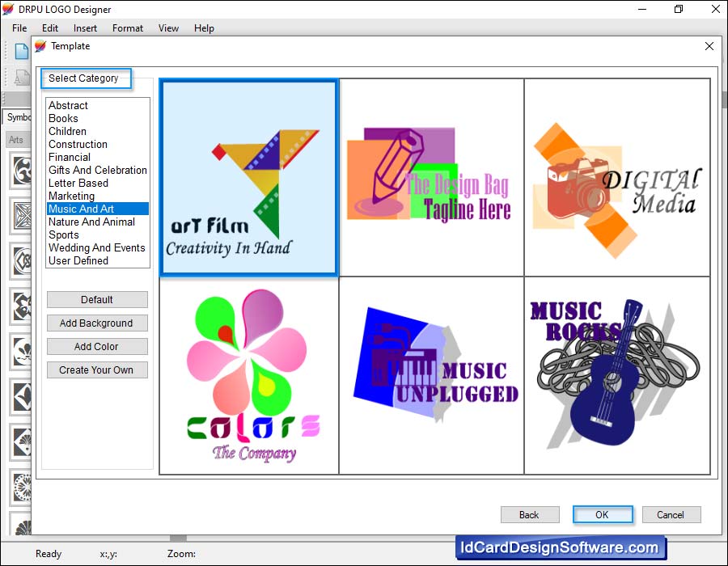This screenshot has width=728, height=566.
Task: Select Gifts And Celebration category
Action: pos(97,170)
